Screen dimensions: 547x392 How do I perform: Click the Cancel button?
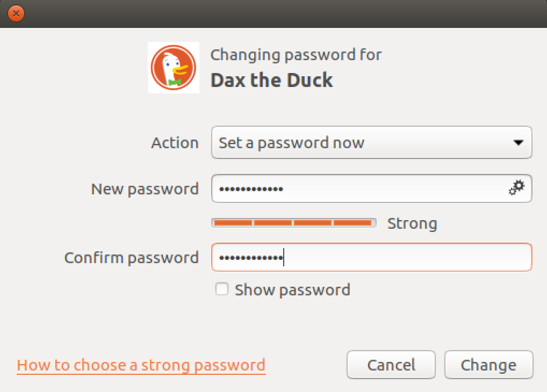tap(391, 365)
